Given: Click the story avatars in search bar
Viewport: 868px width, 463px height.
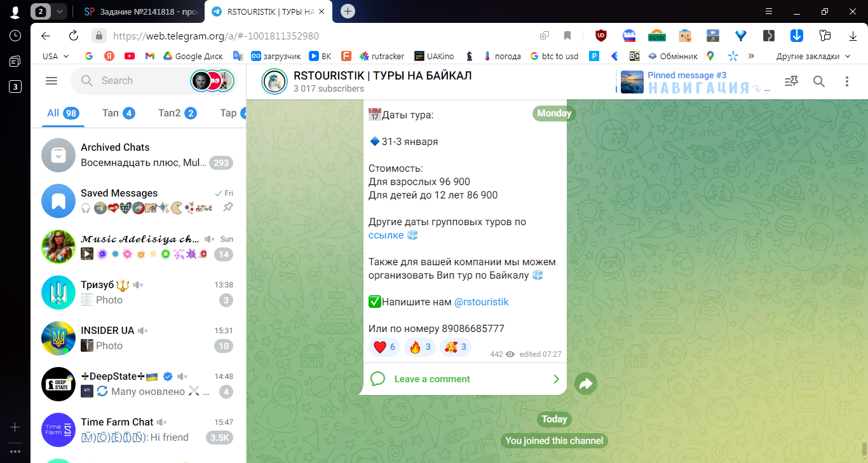Looking at the screenshot, I should pyautogui.click(x=213, y=81).
